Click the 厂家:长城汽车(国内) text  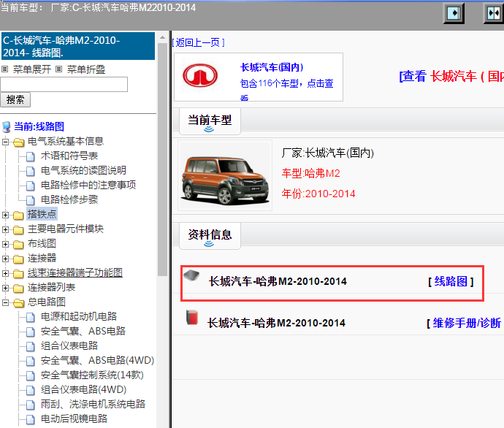(x=327, y=153)
